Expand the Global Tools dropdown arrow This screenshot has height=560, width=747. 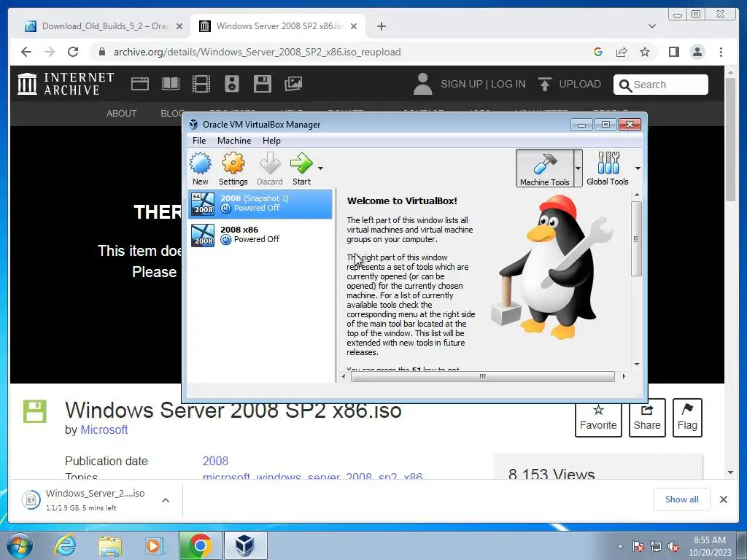pyautogui.click(x=638, y=168)
